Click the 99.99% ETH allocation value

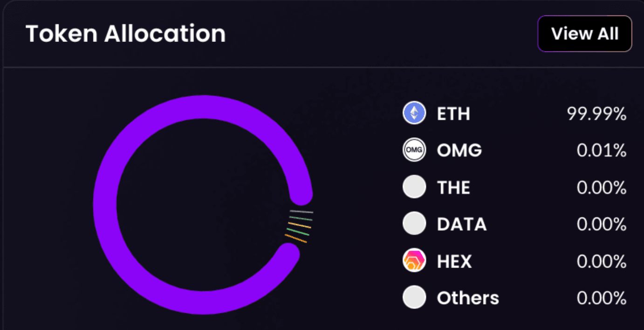596,114
